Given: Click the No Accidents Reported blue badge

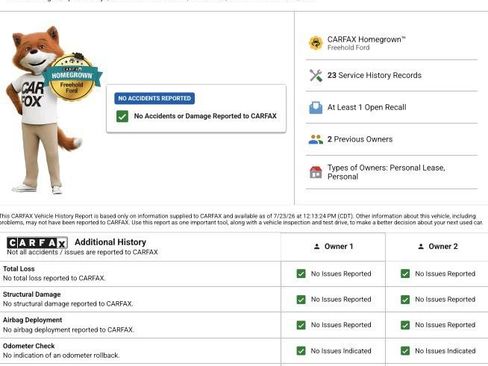Looking at the screenshot, I should tap(155, 98).
